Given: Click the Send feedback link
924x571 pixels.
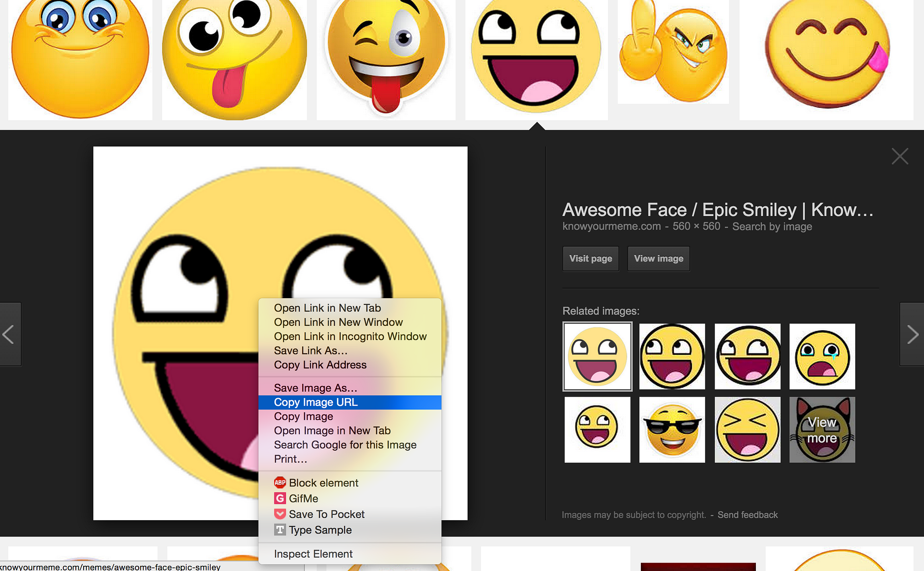Looking at the screenshot, I should pos(747,515).
